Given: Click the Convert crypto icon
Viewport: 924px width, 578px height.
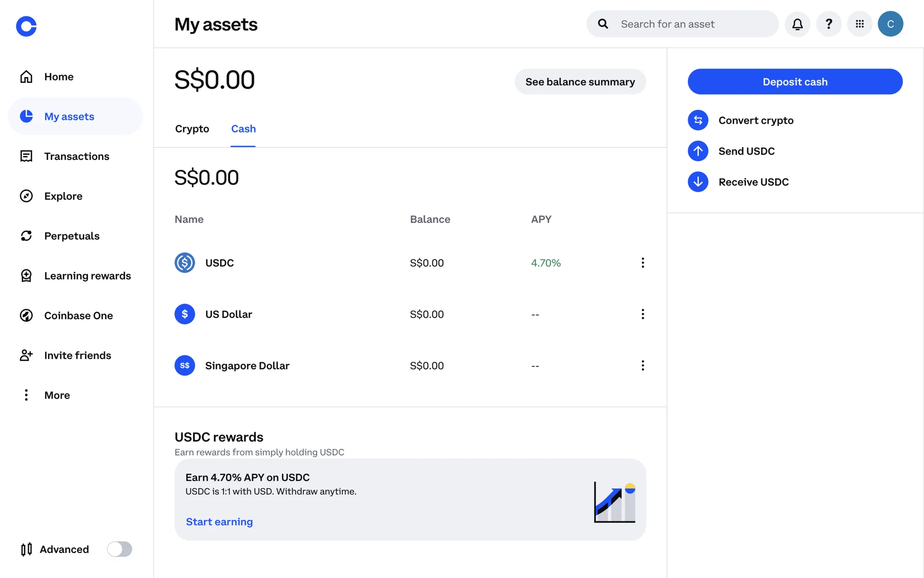Looking at the screenshot, I should [698, 120].
